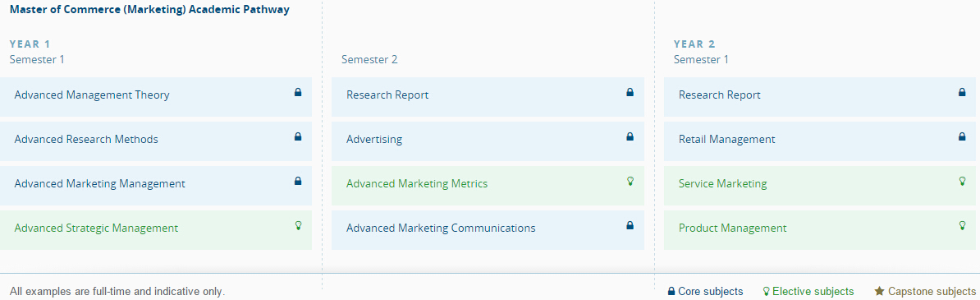Screen dimensions: 980x300
Task: Click the lock icon on Advanced Marketing Communications
Action: click(630, 225)
